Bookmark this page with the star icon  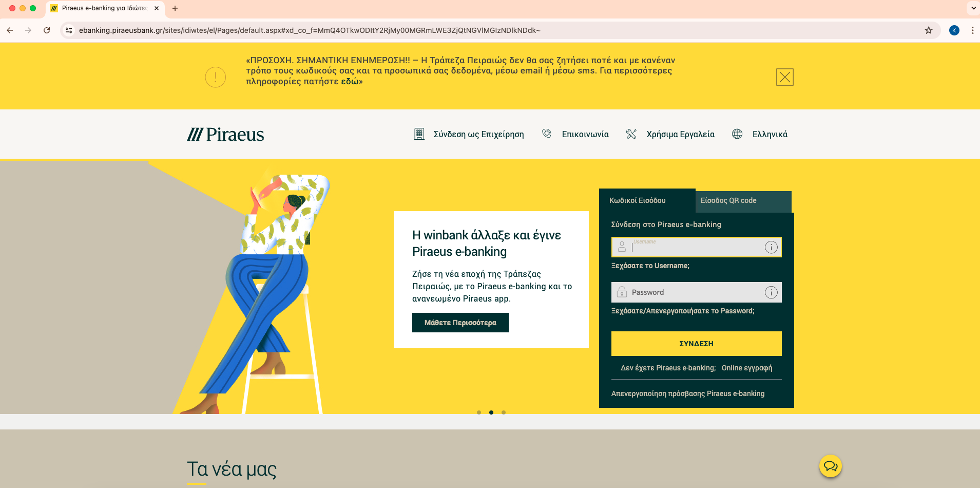(x=928, y=30)
